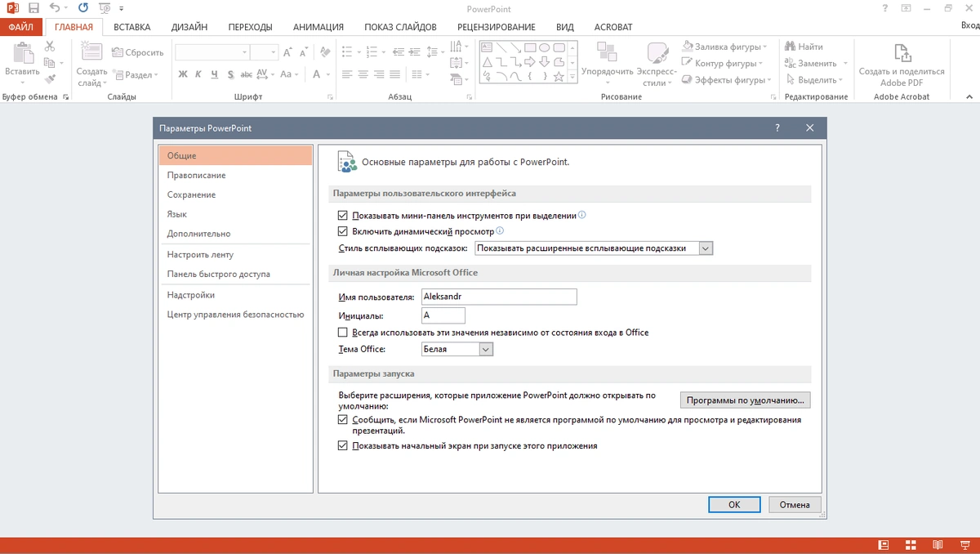This screenshot has width=980, height=554.
Task: Toggle 'Включить динамический просмотр' checkbox
Action: click(x=343, y=231)
